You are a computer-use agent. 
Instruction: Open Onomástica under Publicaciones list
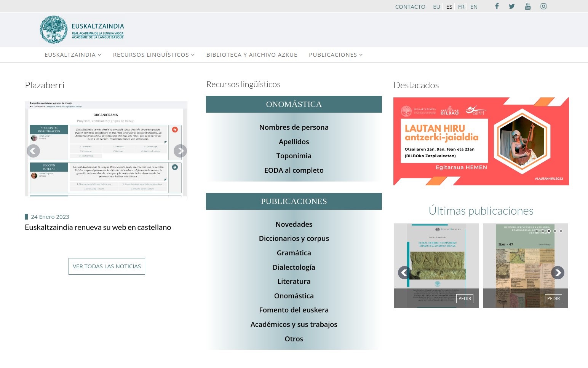coord(294,296)
